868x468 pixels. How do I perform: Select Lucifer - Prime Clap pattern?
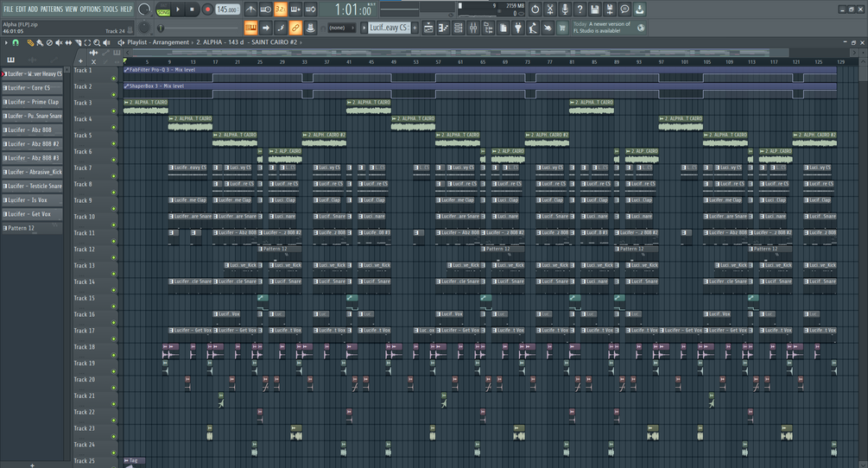(x=32, y=102)
